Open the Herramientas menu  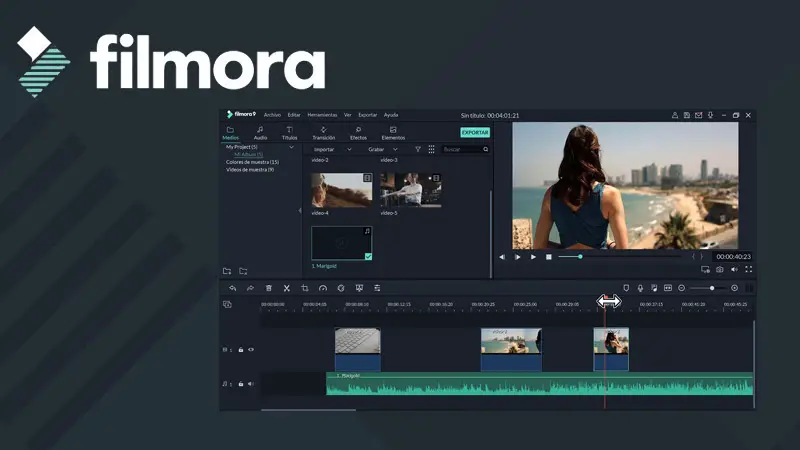(322, 115)
